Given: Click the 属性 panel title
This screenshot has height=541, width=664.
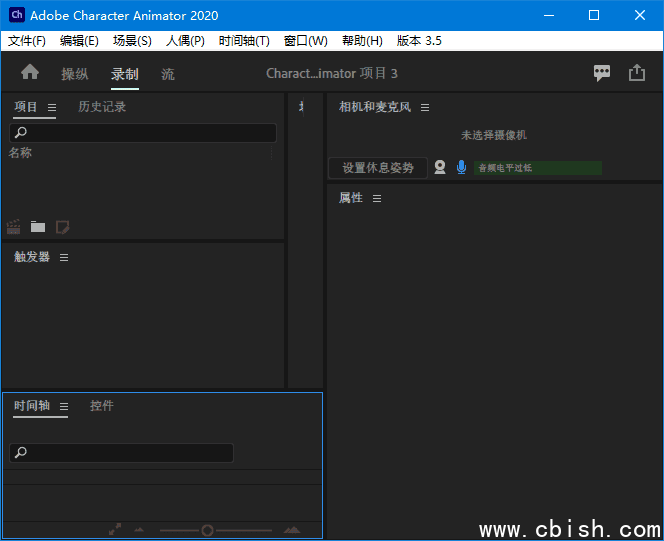Looking at the screenshot, I should [x=351, y=198].
